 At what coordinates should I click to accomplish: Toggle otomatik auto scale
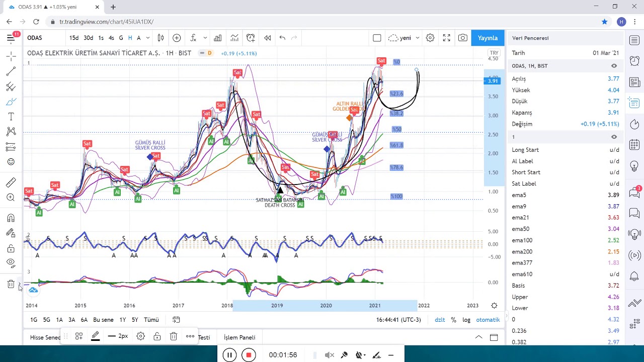click(x=488, y=320)
